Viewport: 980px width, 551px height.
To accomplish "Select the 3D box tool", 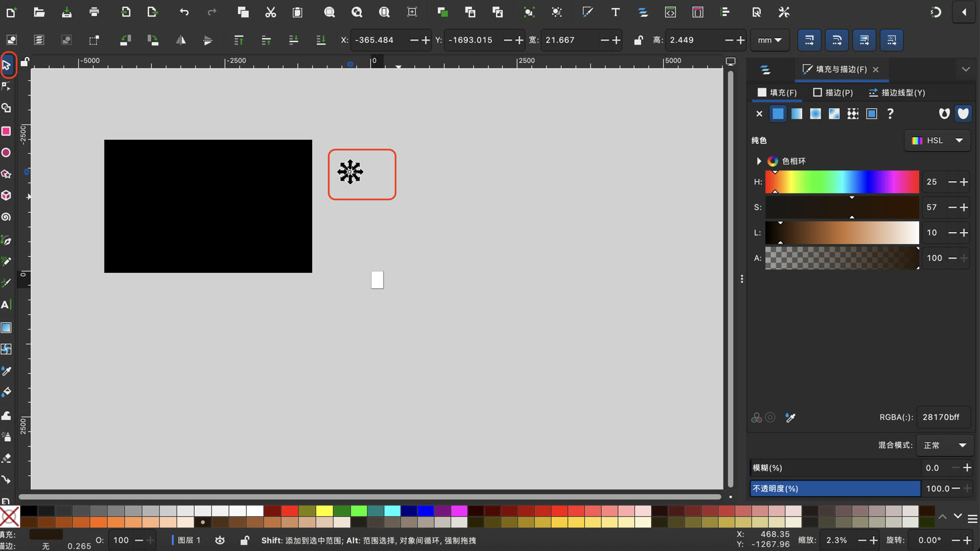I will pos(7,195).
